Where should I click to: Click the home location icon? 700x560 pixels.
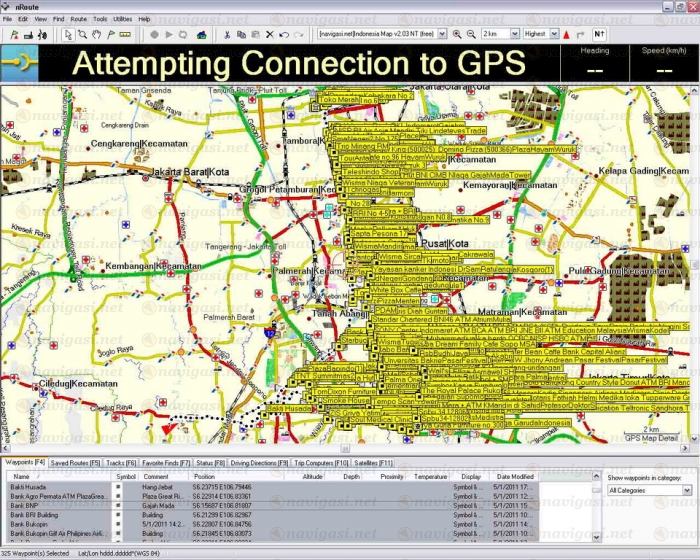(x=201, y=33)
